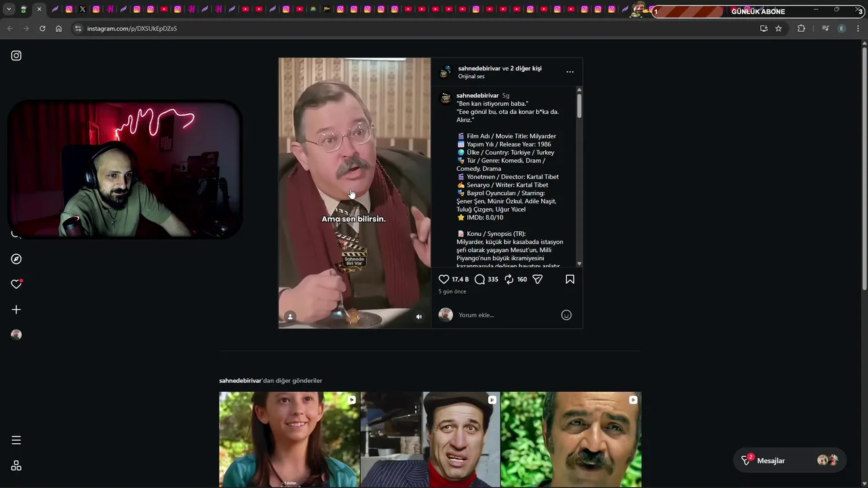The height and width of the screenshot is (488, 868).
Task: Click 'Yönetmen / Director: Kartal Tibet' line
Action: pyautogui.click(x=508, y=177)
